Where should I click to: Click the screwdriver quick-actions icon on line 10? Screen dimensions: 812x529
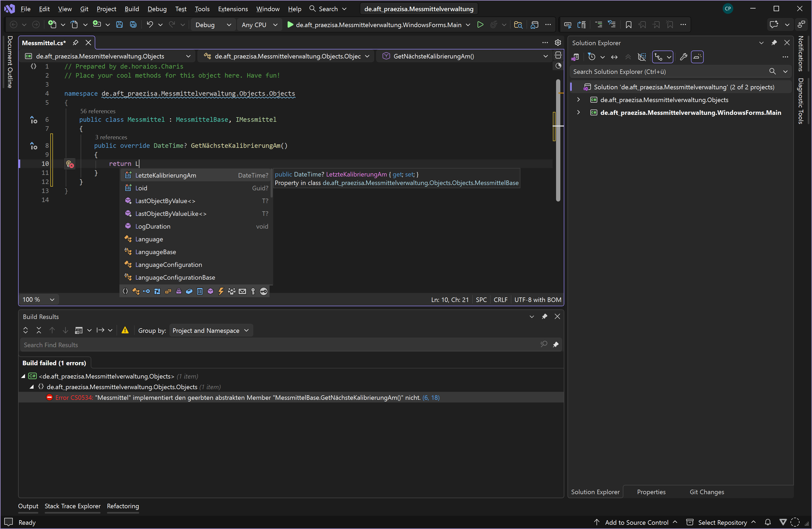(70, 164)
